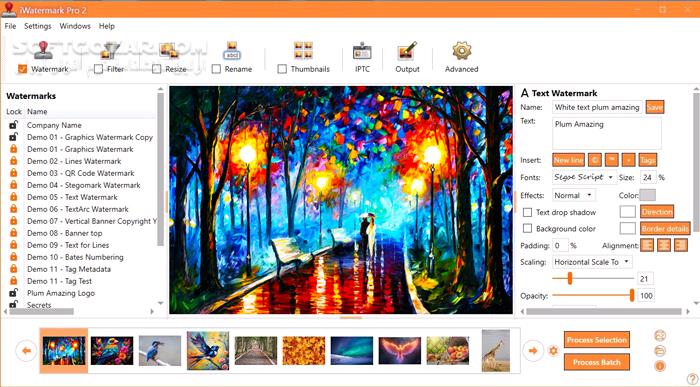
Task: Click the drop shadow color swatch
Action: click(x=628, y=212)
